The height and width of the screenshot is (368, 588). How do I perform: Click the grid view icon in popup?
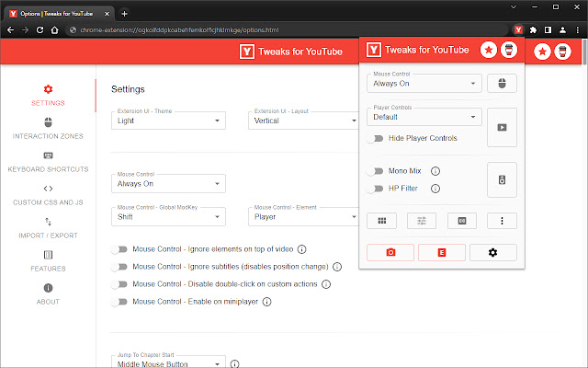(381, 221)
